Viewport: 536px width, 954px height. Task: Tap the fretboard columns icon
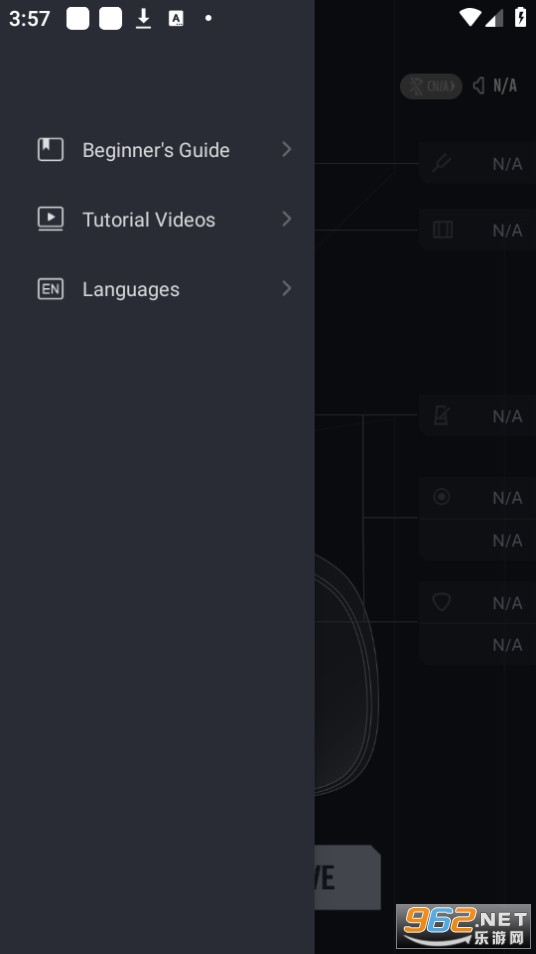click(442, 229)
